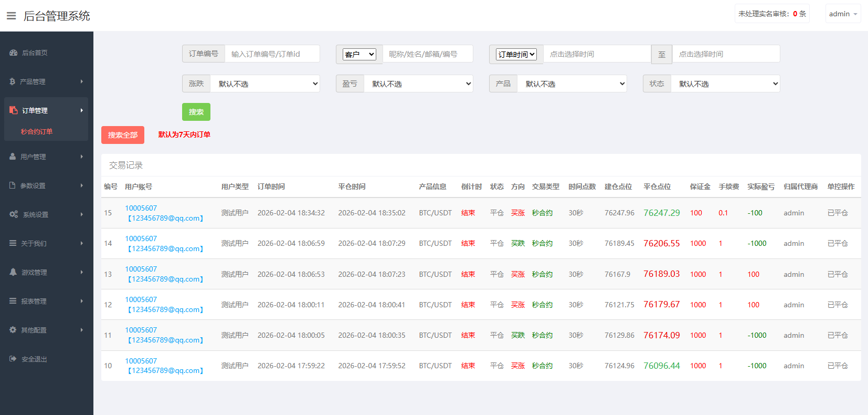This screenshot has height=415, width=868.
Task: Click the user icon beside 用户管理
Action: click(13, 157)
